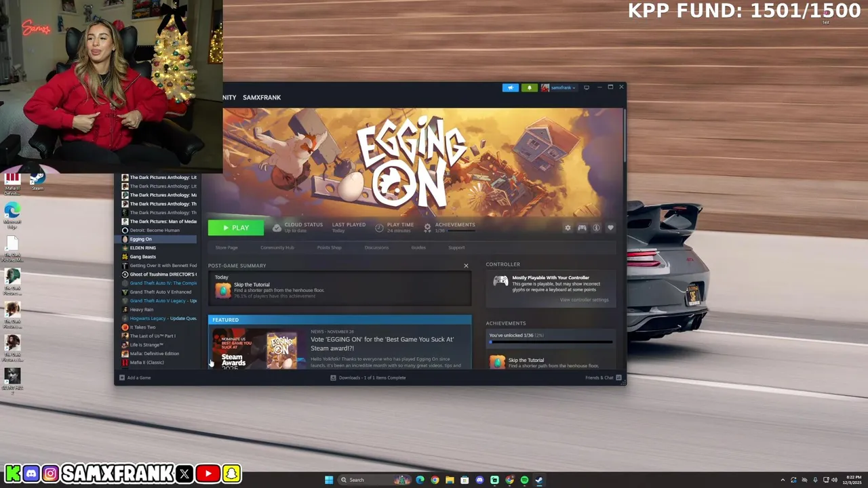Click the ACHIEVEMENTS 1/36 stat
Image resolution: width=868 pixels, height=488 pixels.
[450, 228]
